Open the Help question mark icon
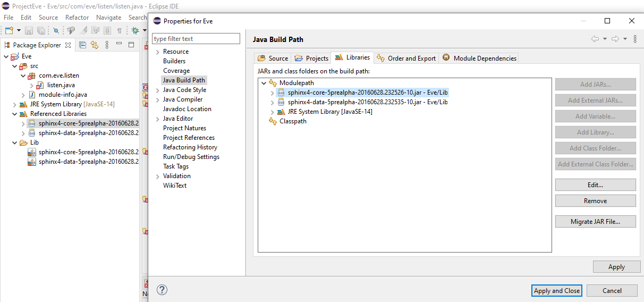The height and width of the screenshot is (302, 644). (163, 290)
